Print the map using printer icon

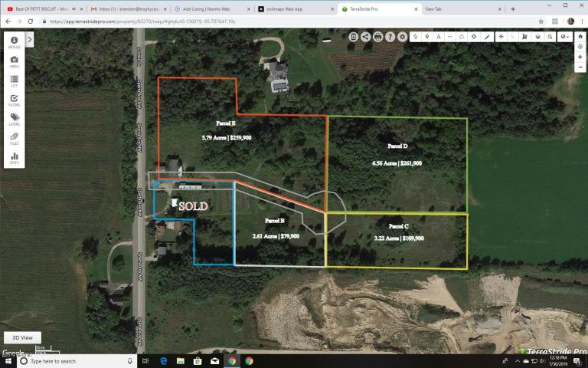(377, 36)
